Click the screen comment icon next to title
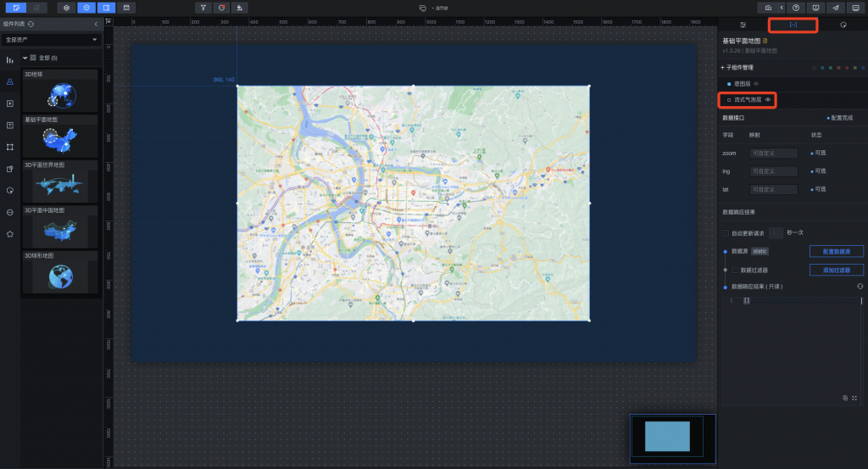The width and height of the screenshot is (868, 469). tap(423, 8)
